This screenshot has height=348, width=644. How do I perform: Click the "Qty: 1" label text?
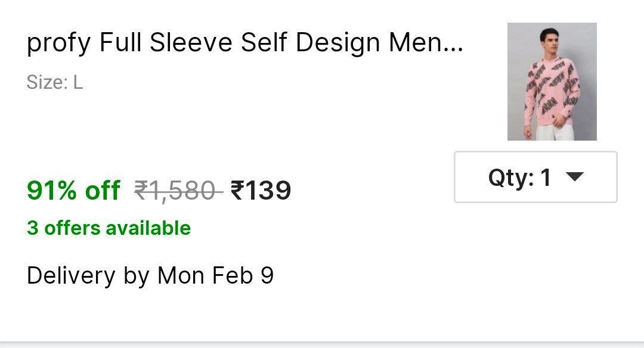click(x=519, y=177)
